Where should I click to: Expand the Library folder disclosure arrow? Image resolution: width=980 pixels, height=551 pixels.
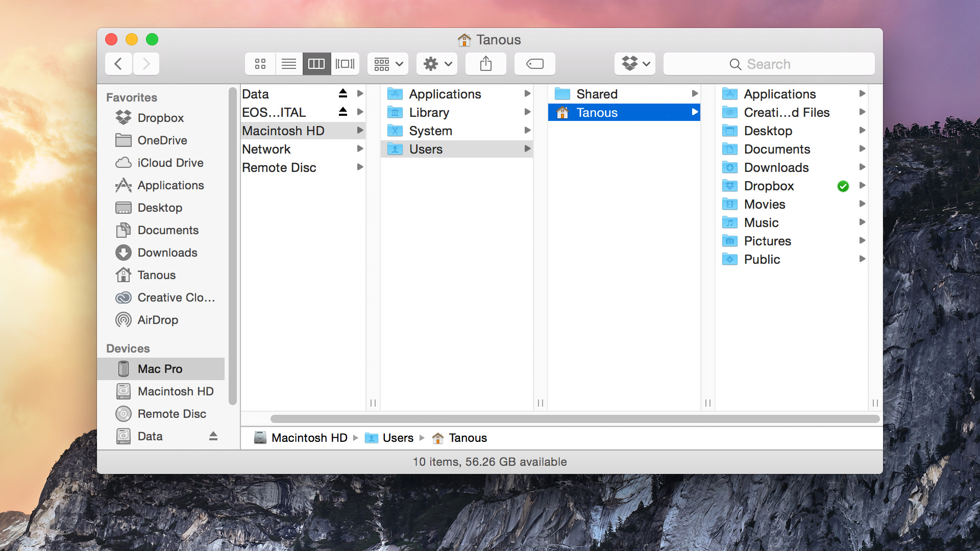click(x=527, y=112)
